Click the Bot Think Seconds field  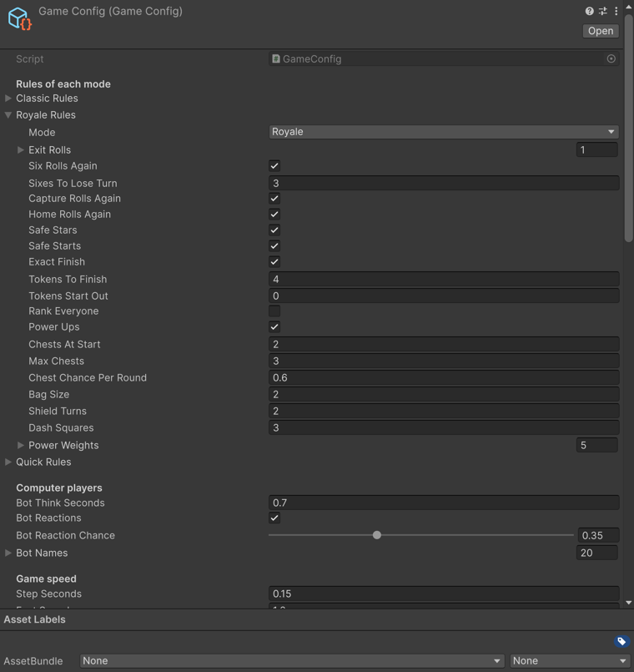click(x=444, y=503)
